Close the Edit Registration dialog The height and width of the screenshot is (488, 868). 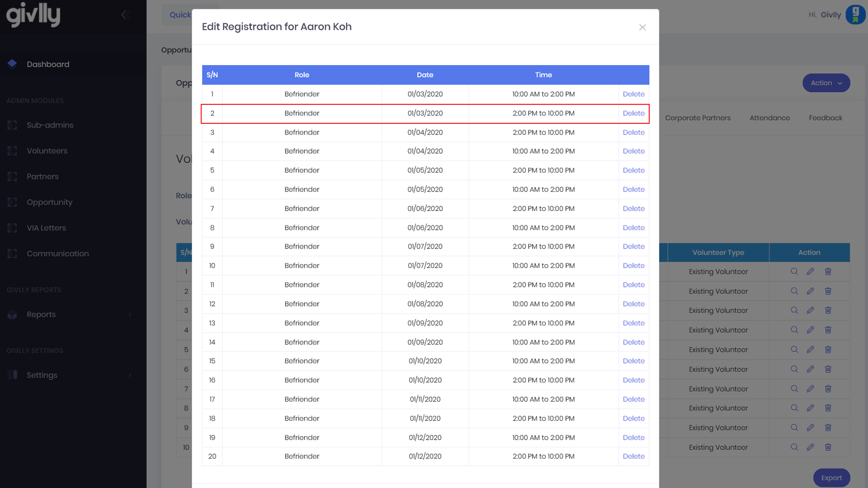coord(642,27)
